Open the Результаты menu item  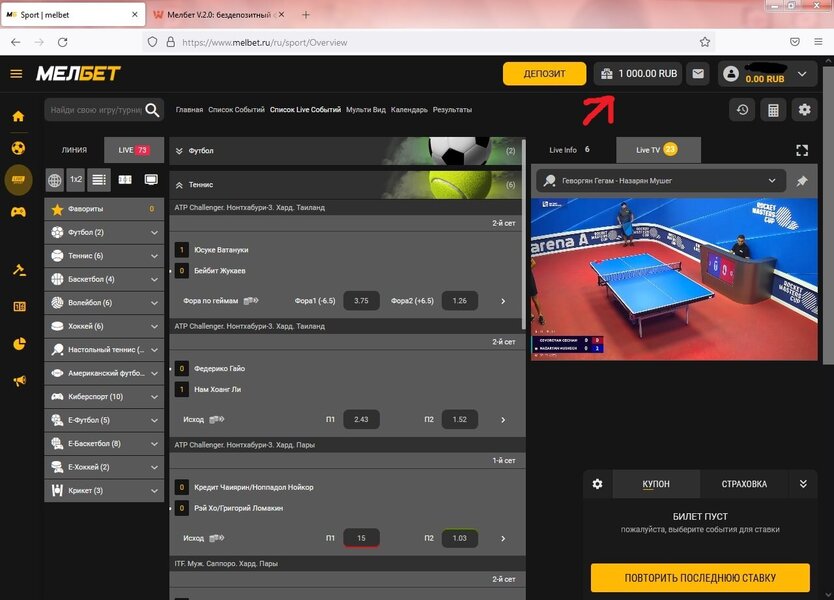coord(452,110)
